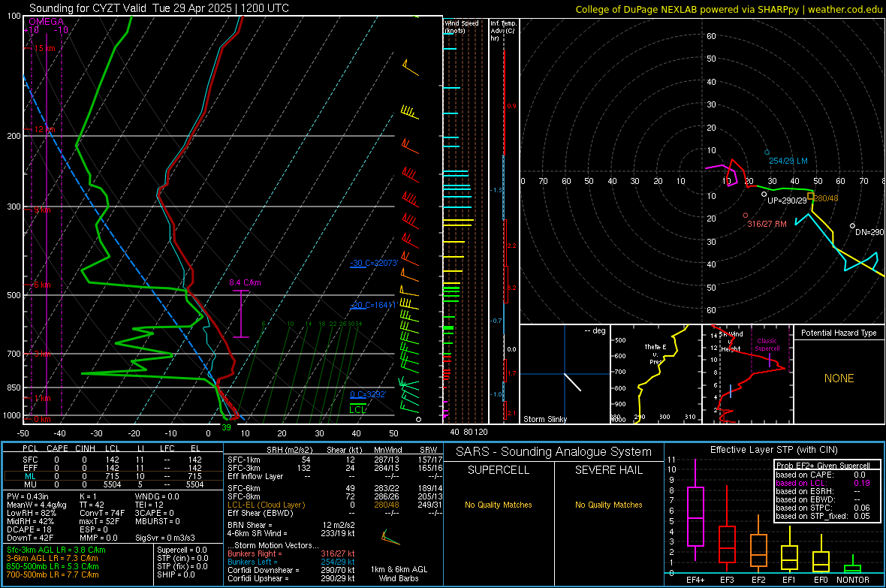886x588 pixels.
Task: Select the magenta 'based on LCL:' row
Action: tap(823, 483)
